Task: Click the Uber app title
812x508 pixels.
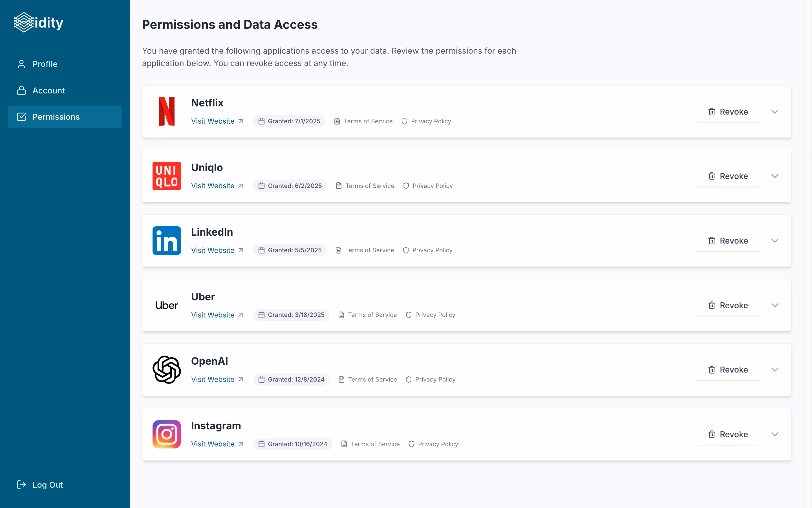Action: point(203,296)
